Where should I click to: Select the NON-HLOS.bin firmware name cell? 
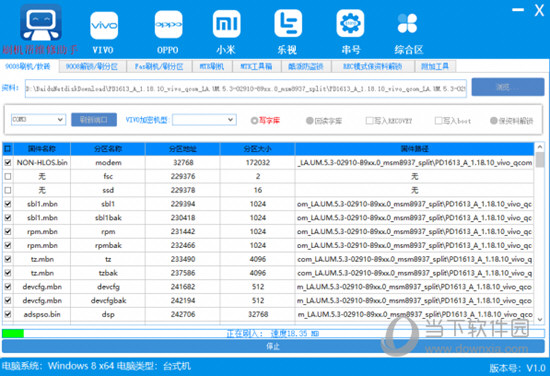coord(42,162)
